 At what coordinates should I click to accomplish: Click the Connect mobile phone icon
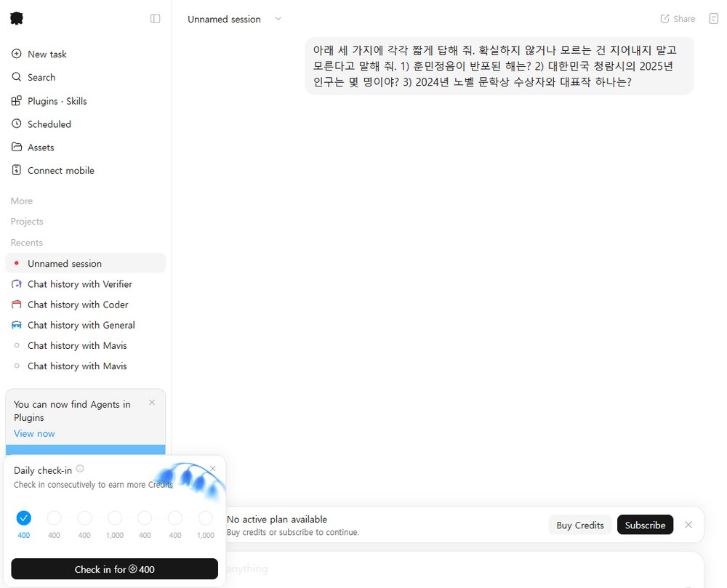[x=16, y=170]
